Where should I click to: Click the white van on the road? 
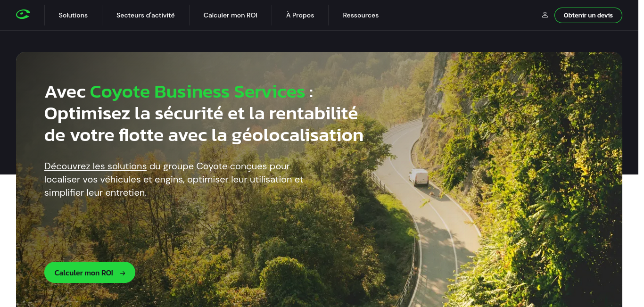point(418,177)
